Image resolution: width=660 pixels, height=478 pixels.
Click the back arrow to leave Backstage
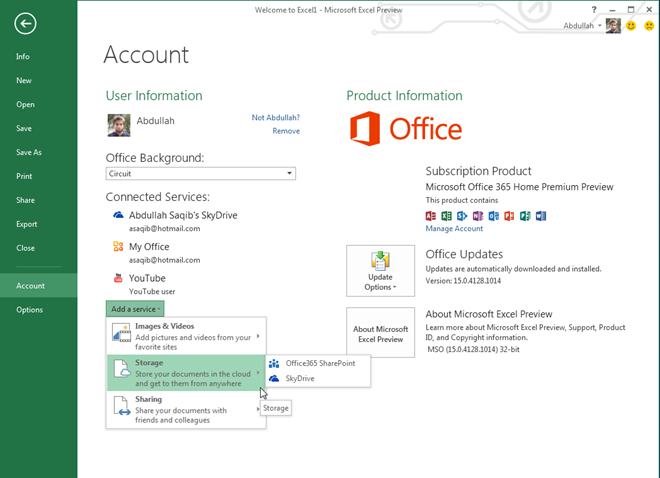click(25, 24)
